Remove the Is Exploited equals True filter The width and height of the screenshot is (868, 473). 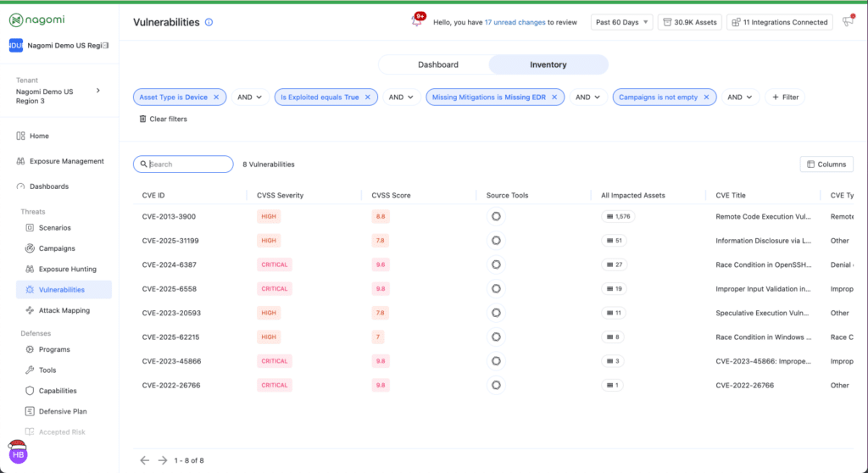(367, 97)
